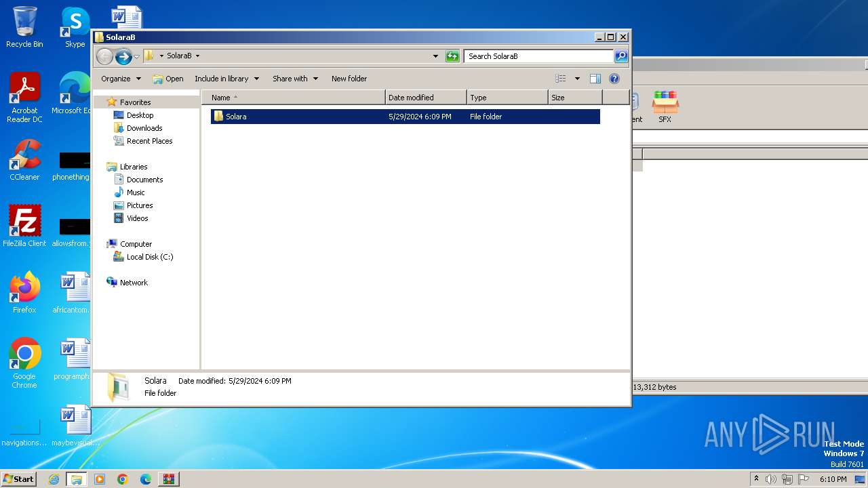Viewport: 868px width, 488px height.
Task: Sort by Date modified column header
Action: tap(426, 98)
